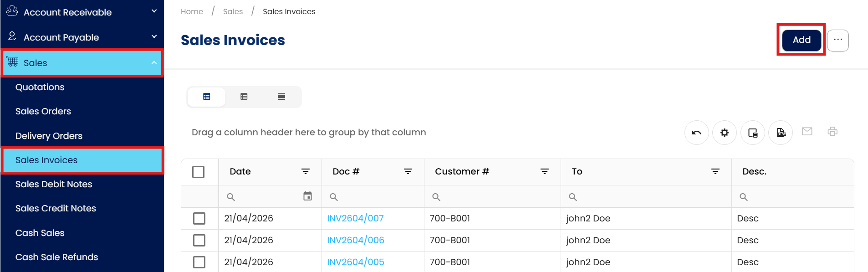Viewport: 868px width, 272px height.
Task: Tick the select-all checkbox in header
Action: 199,172
